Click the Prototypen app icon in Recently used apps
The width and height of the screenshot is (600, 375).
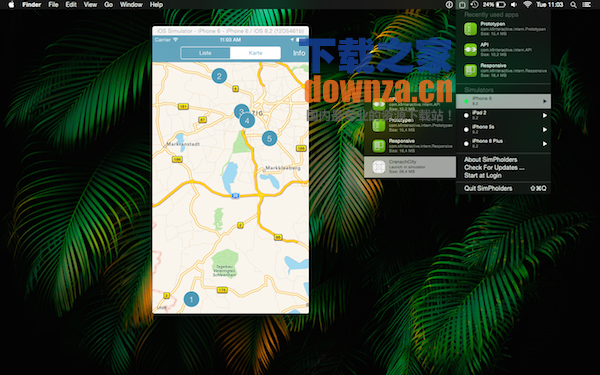[x=470, y=29]
